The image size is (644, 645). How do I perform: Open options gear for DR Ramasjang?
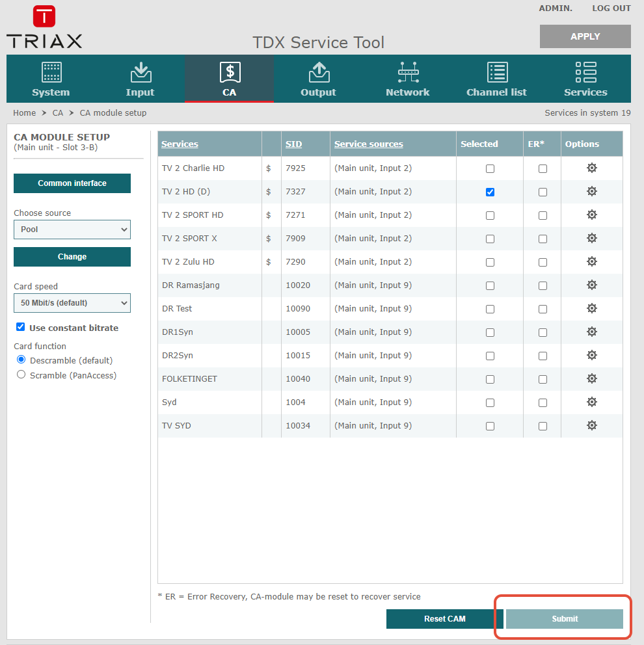pos(592,285)
